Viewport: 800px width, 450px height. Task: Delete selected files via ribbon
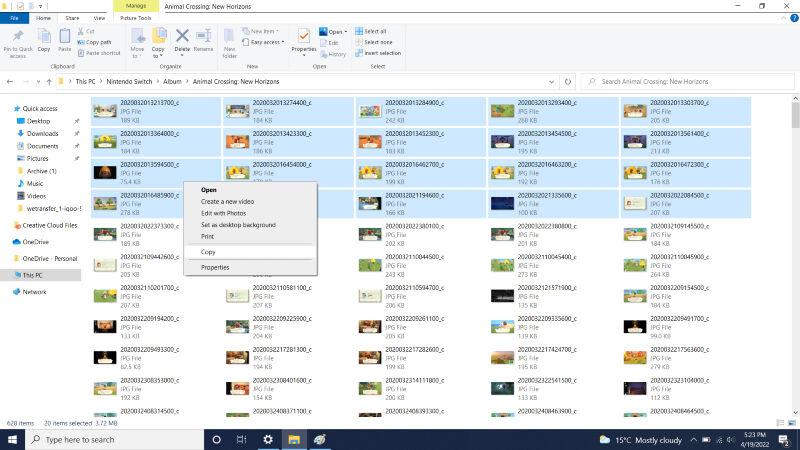pos(182,42)
